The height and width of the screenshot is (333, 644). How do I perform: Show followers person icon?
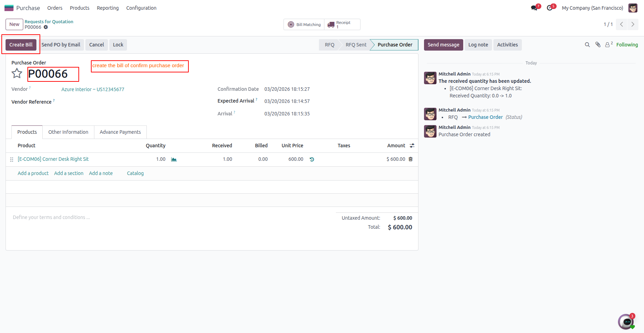click(608, 45)
